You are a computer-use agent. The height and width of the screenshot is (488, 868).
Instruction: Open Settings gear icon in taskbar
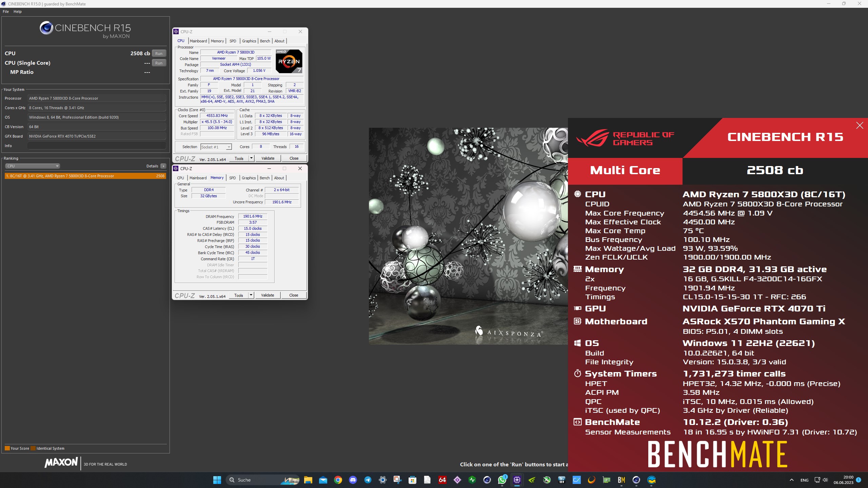[x=383, y=480]
